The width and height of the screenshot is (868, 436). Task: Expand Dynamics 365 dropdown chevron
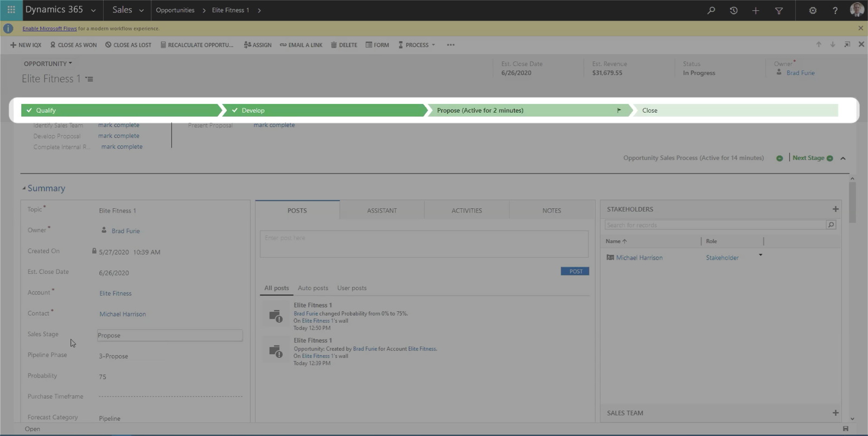pyautogui.click(x=93, y=10)
